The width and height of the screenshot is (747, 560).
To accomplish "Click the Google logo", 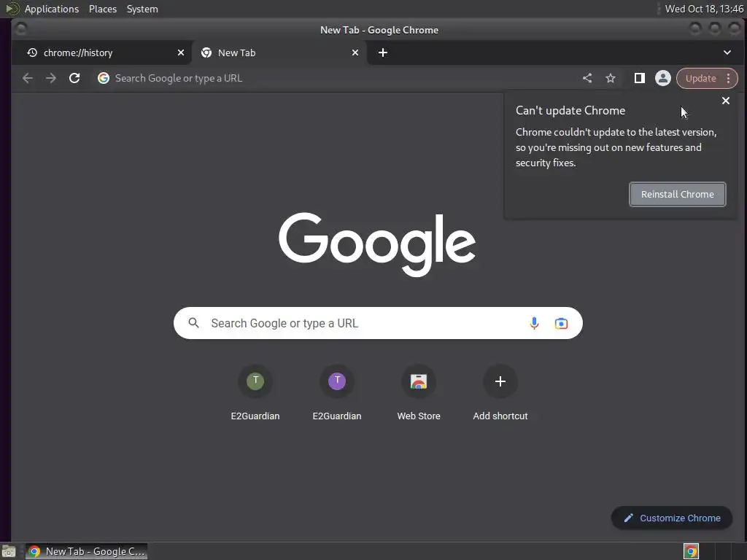I will (377, 244).
